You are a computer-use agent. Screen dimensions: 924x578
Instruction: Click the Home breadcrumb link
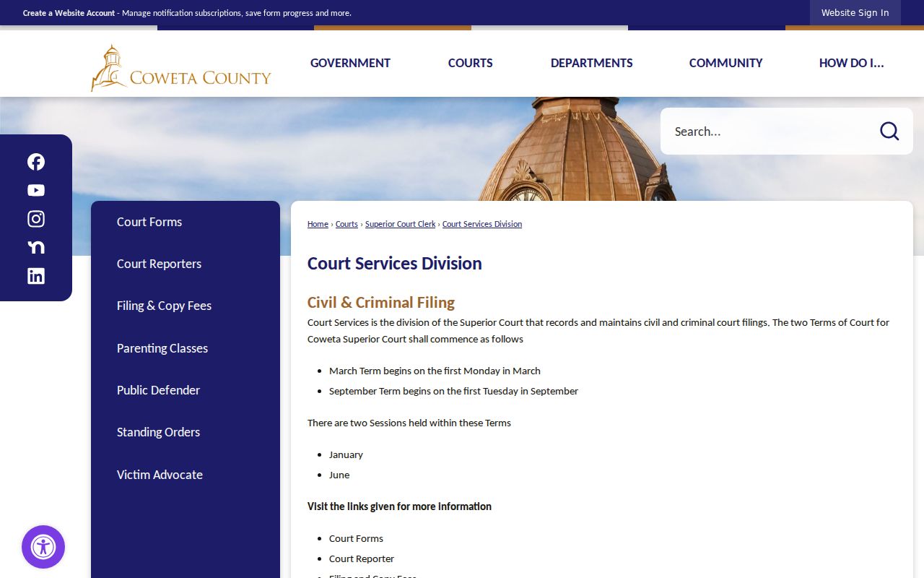318,224
